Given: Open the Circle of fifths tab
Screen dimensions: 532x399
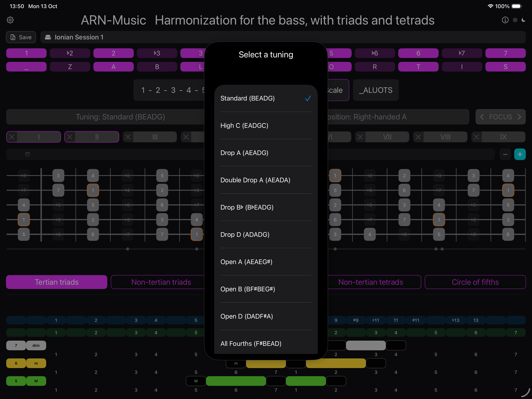Looking at the screenshot, I should (x=475, y=282).
